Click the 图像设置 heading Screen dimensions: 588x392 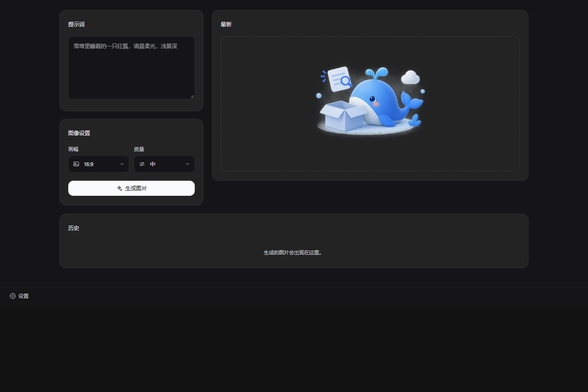click(79, 133)
